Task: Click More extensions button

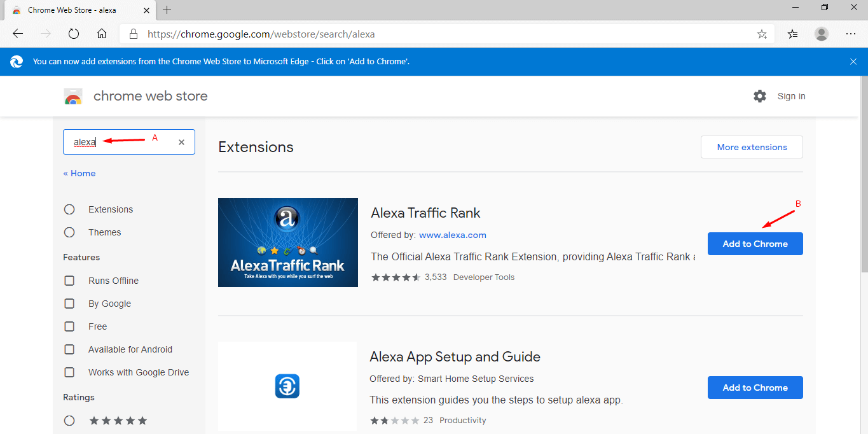Action: [752, 147]
